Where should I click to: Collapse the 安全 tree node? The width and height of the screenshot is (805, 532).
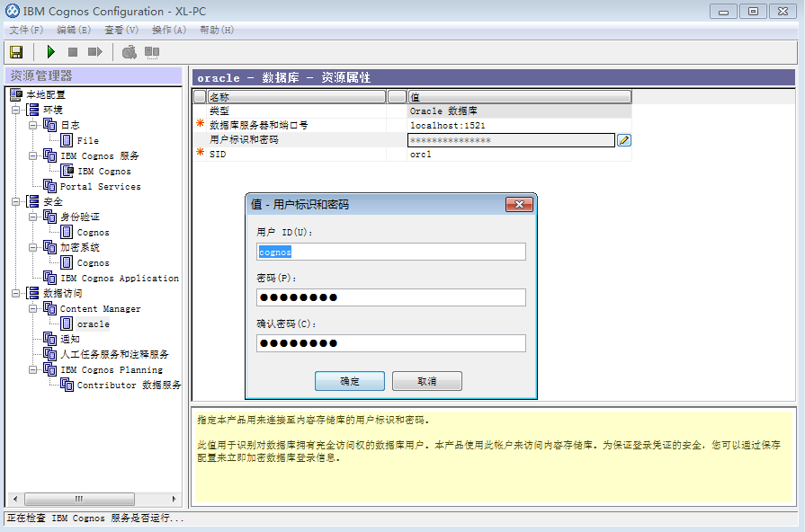pos(16,201)
